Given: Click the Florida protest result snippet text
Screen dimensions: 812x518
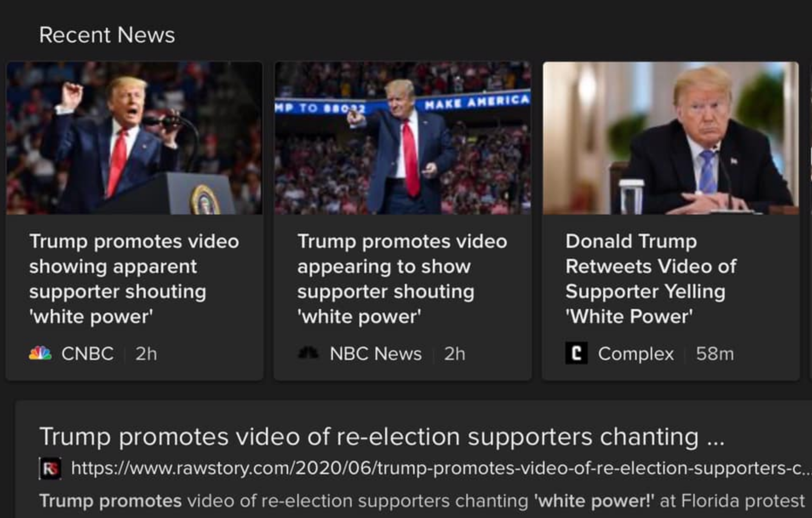Looking at the screenshot, I should coord(422,501).
